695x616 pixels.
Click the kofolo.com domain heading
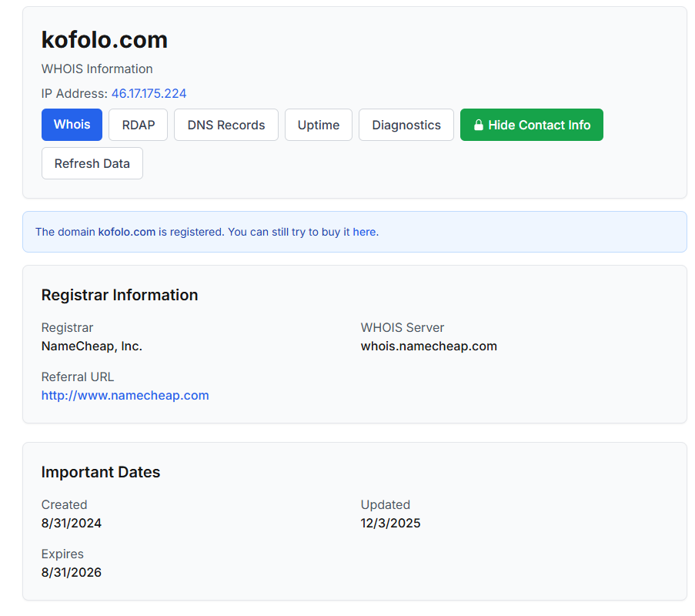pos(104,39)
